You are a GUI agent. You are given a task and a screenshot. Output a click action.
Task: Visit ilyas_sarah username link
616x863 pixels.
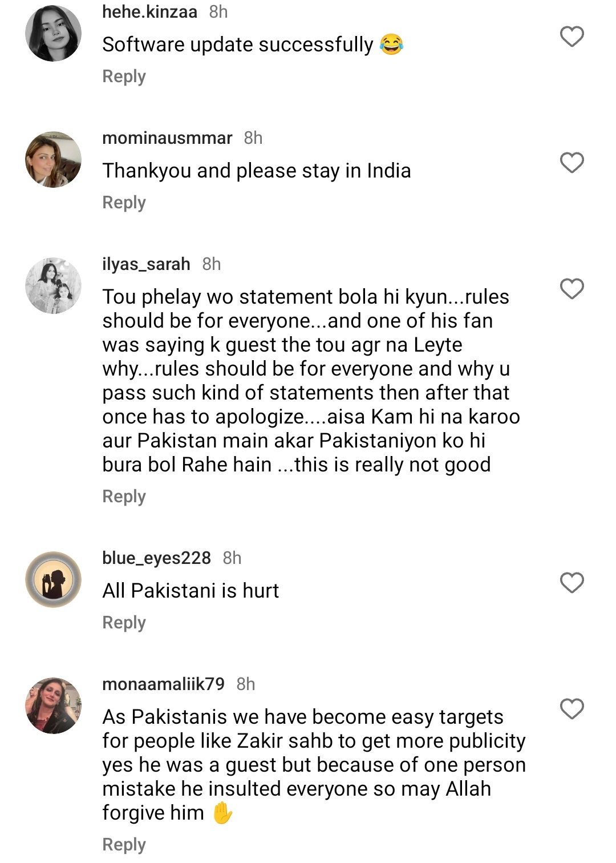[x=146, y=264]
